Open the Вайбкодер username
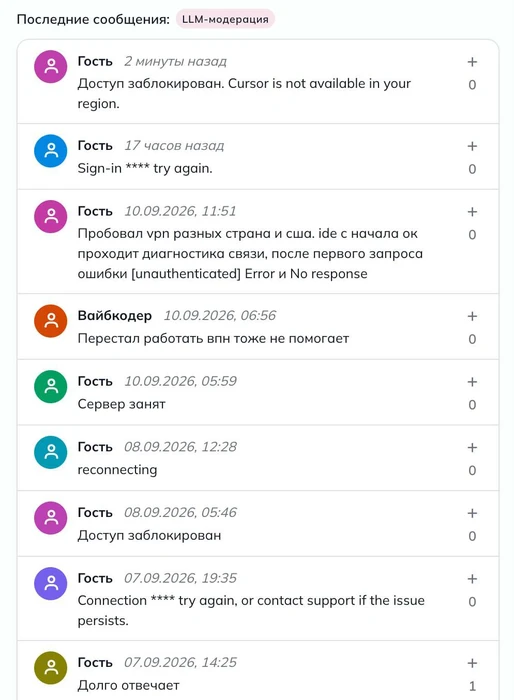 [x=115, y=316]
